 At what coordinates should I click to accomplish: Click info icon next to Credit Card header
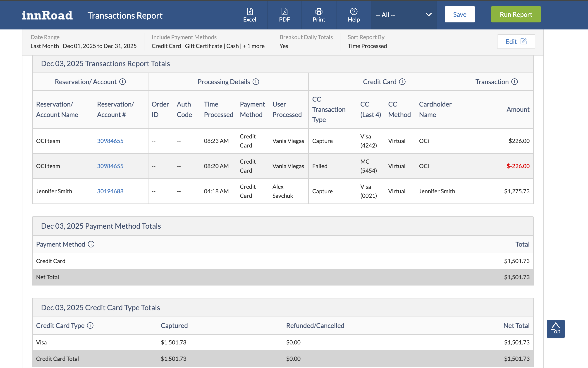click(x=402, y=82)
